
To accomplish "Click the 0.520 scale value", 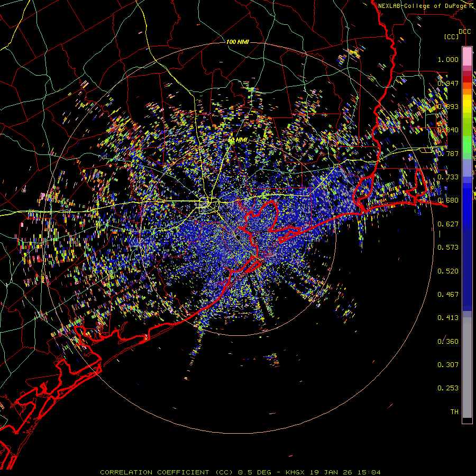I will pos(448,271).
